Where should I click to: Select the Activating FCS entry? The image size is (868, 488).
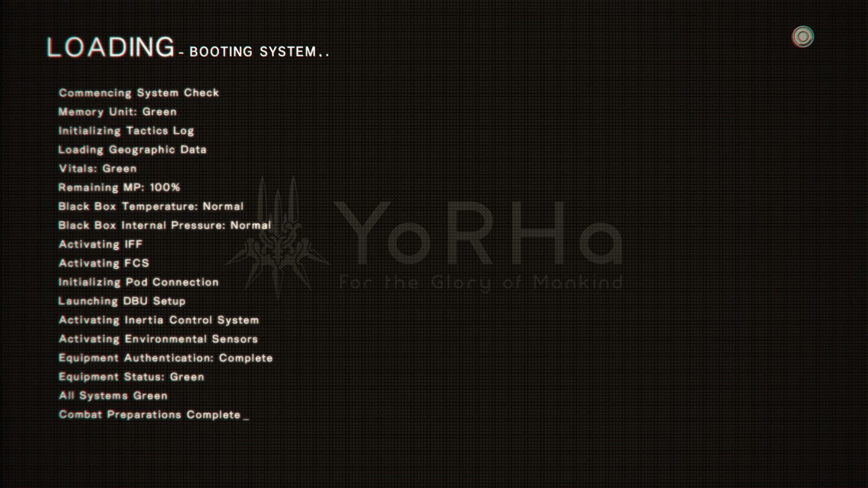tap(104, 263)
